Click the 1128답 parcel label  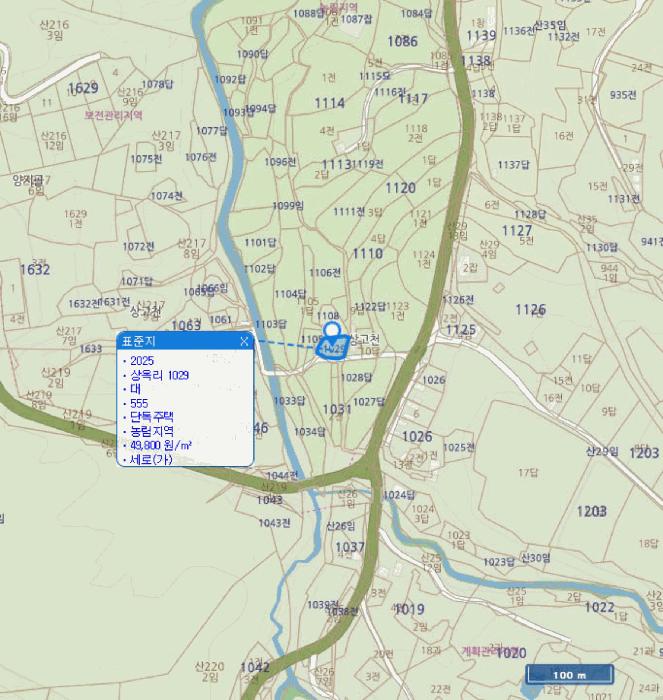click(530, 214)
